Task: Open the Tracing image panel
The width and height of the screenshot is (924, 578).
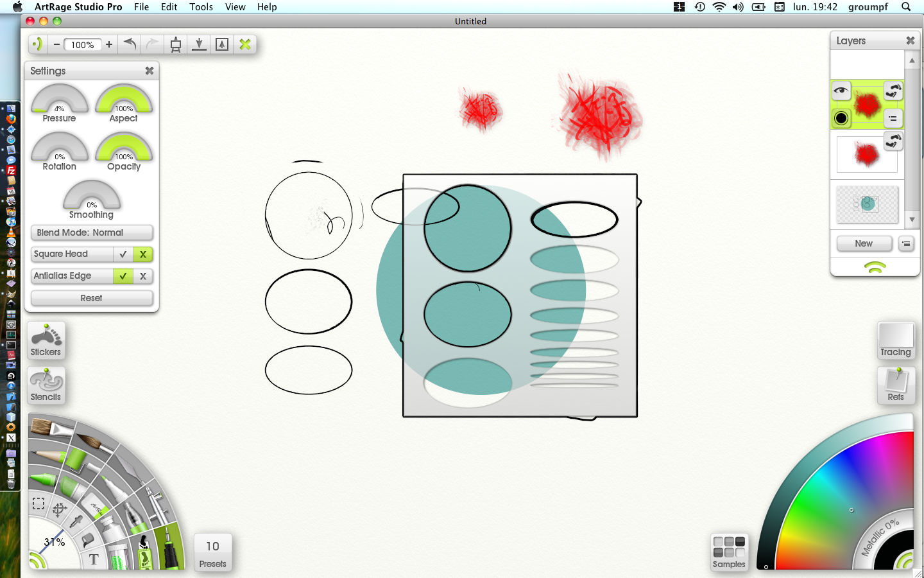Action: tap(896, 340)
